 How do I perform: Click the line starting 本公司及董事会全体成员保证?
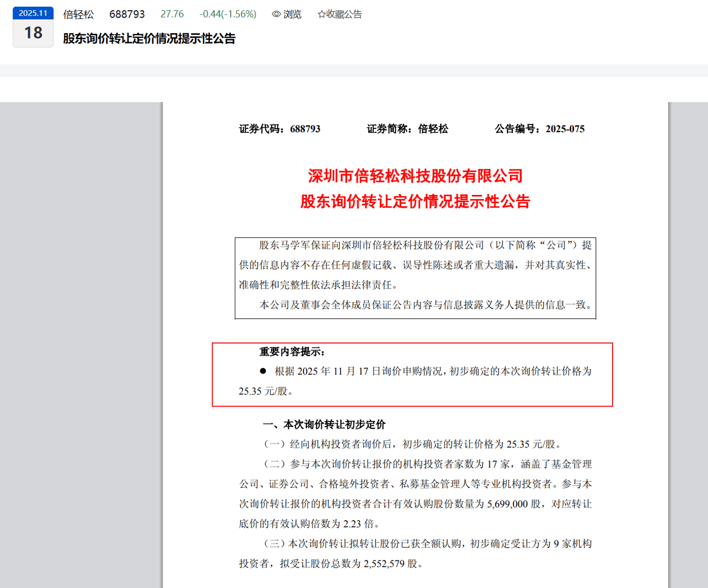coord(426,305)
